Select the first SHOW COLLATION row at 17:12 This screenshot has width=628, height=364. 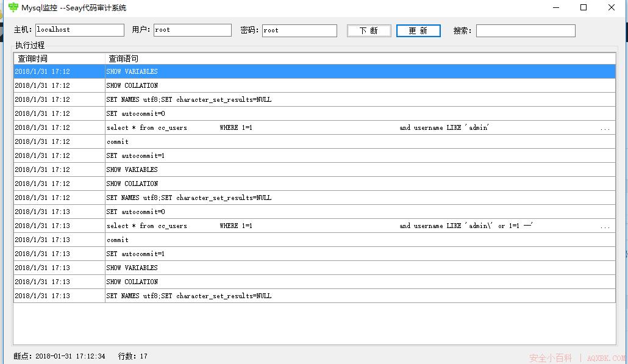(315, 85)
